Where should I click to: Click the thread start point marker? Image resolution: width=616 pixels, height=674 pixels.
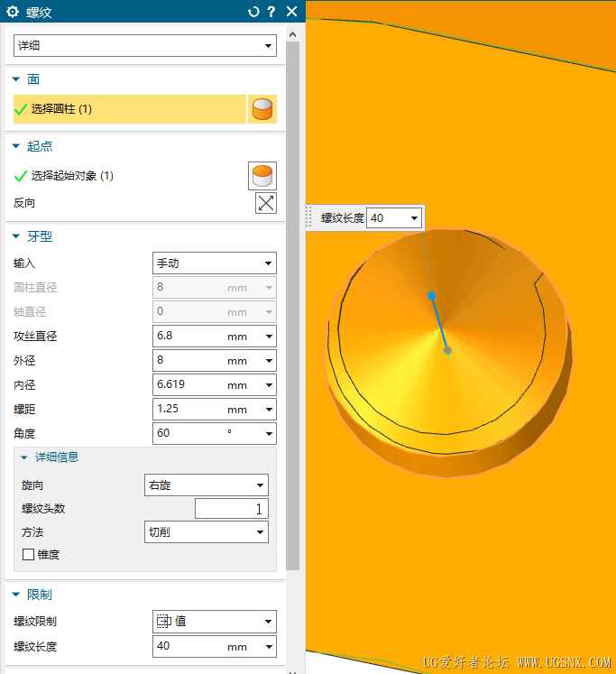point(447,351)
